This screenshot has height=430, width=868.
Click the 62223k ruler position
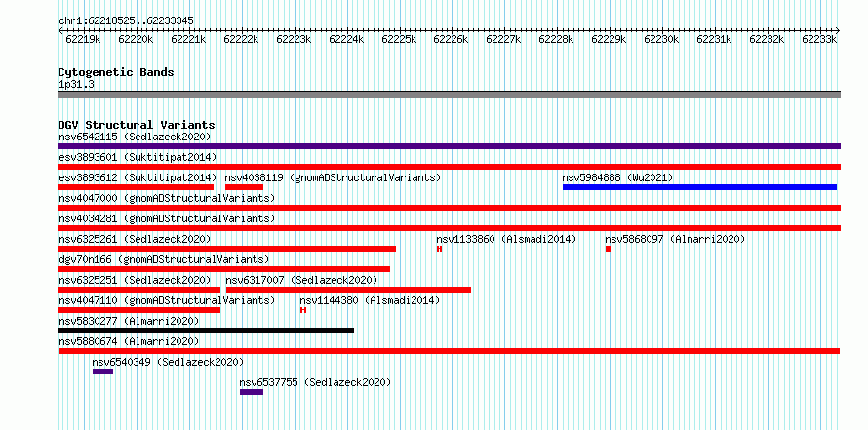294,40
